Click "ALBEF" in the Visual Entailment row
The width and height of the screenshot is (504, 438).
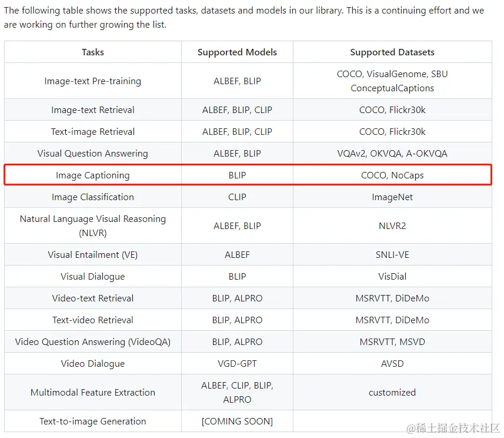coord(237,254)
